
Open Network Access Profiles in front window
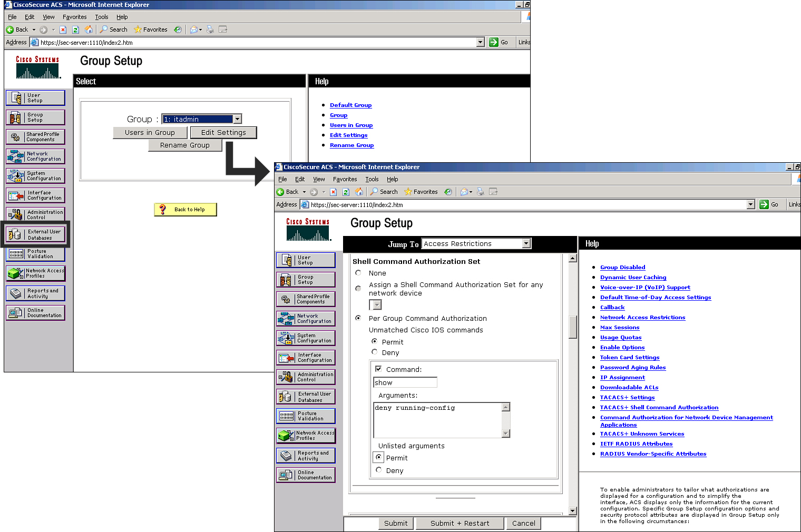tap(306, 436)
